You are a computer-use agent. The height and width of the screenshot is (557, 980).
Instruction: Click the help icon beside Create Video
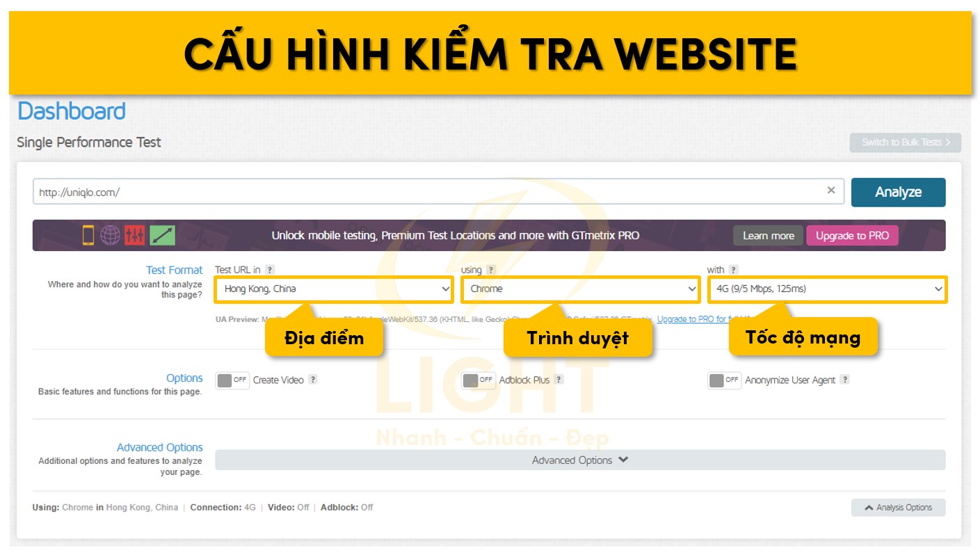(313, 380)
